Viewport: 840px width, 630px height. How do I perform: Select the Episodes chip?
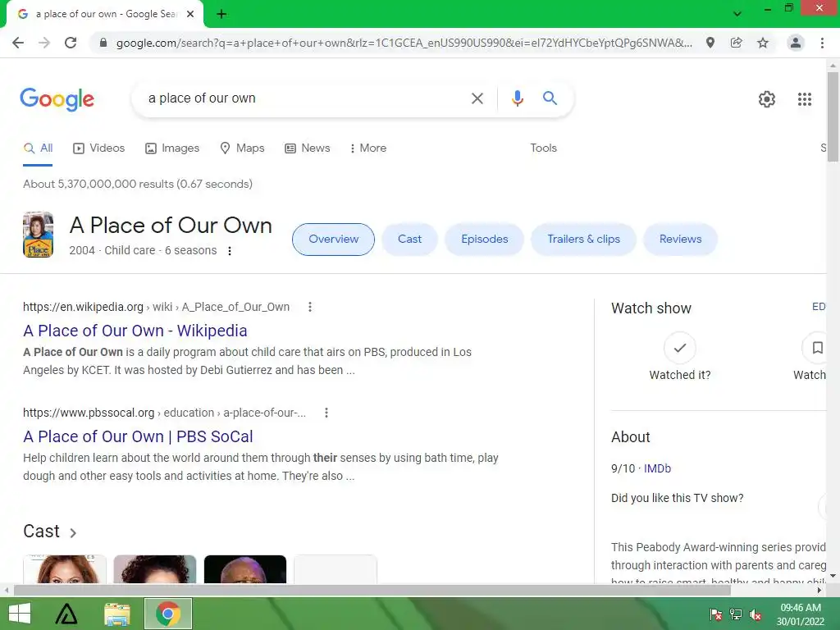tap(484, 239)
